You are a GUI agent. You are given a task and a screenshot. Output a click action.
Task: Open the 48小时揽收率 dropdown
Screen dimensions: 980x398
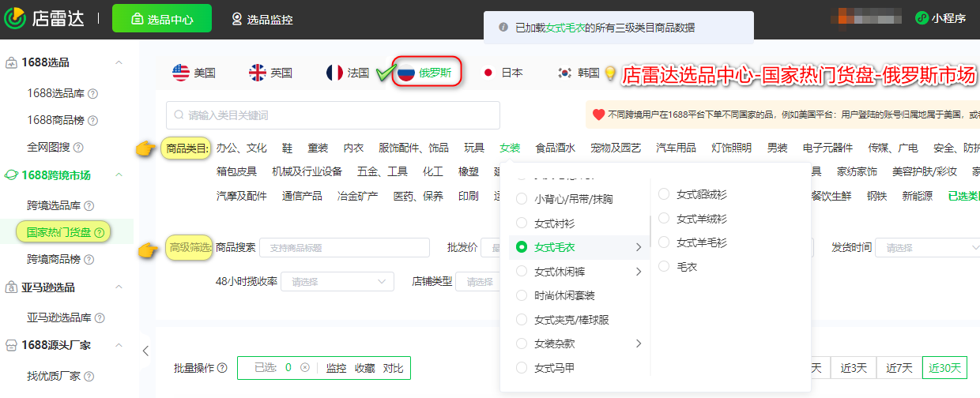[x=338, y=282]
